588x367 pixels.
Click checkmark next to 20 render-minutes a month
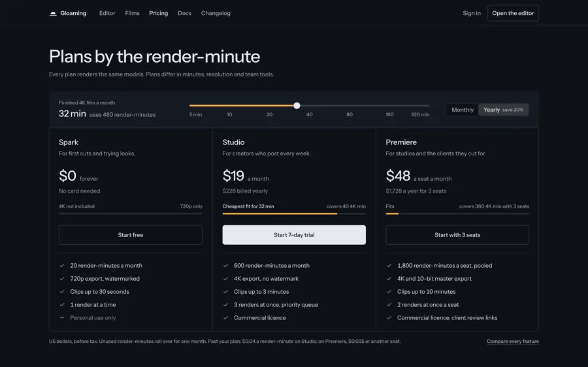pos(62,265)
